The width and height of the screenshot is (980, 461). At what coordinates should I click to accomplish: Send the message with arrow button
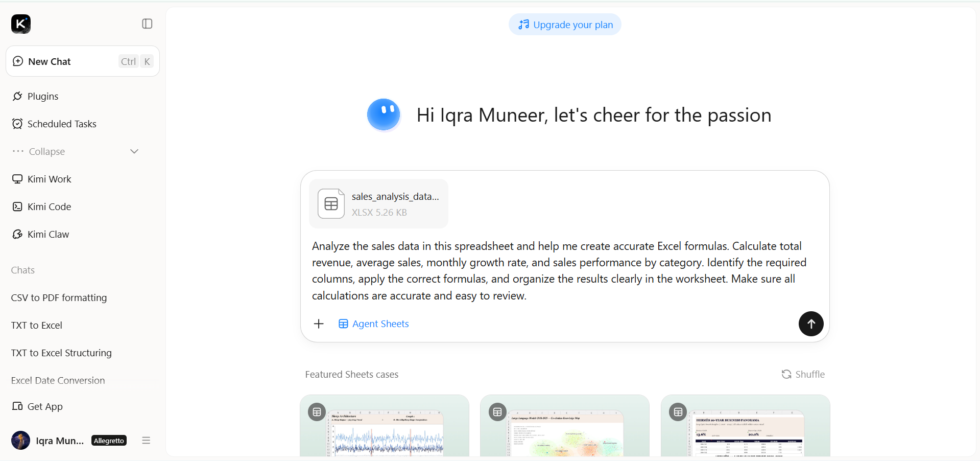pyautogui.click(x=811, y=324)
